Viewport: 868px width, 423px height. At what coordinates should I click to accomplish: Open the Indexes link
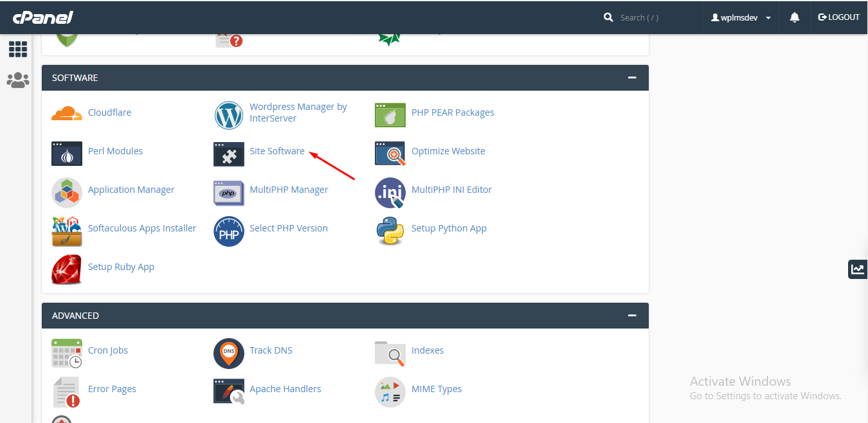(x=428, y=350)
